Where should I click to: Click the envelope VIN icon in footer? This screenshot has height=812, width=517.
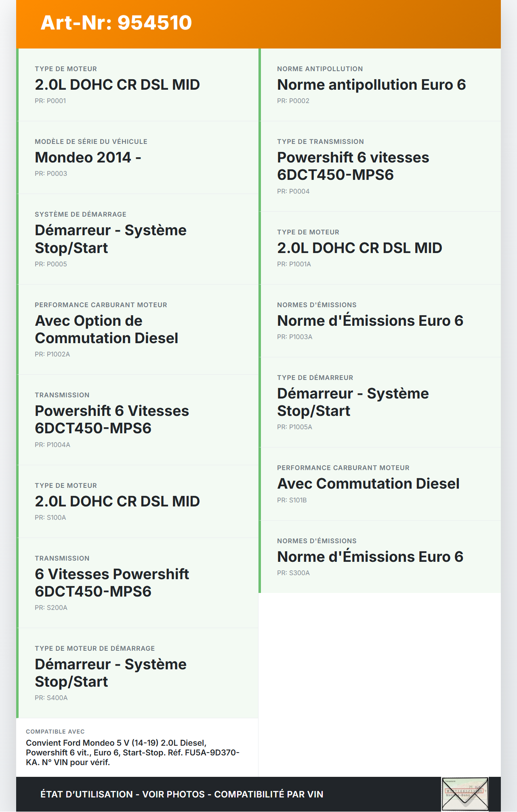click(465, 794)
